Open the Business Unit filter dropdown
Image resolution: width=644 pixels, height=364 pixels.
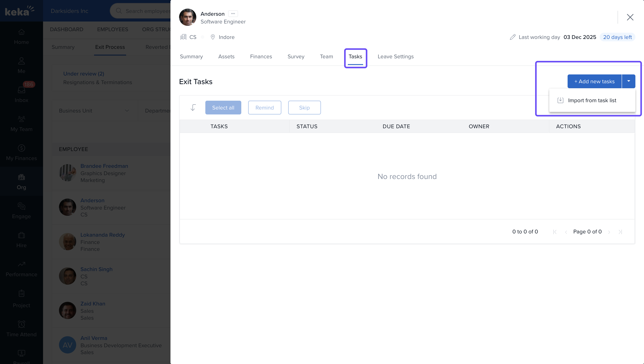pos(94,111)
